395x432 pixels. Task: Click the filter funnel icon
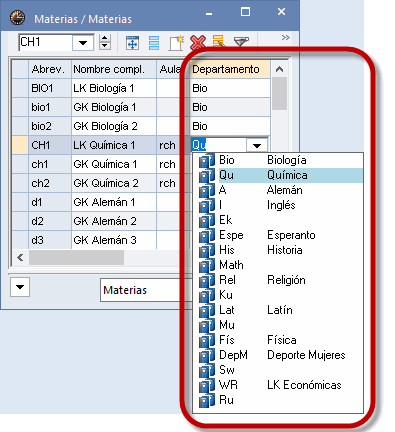(x=241, y=42)
